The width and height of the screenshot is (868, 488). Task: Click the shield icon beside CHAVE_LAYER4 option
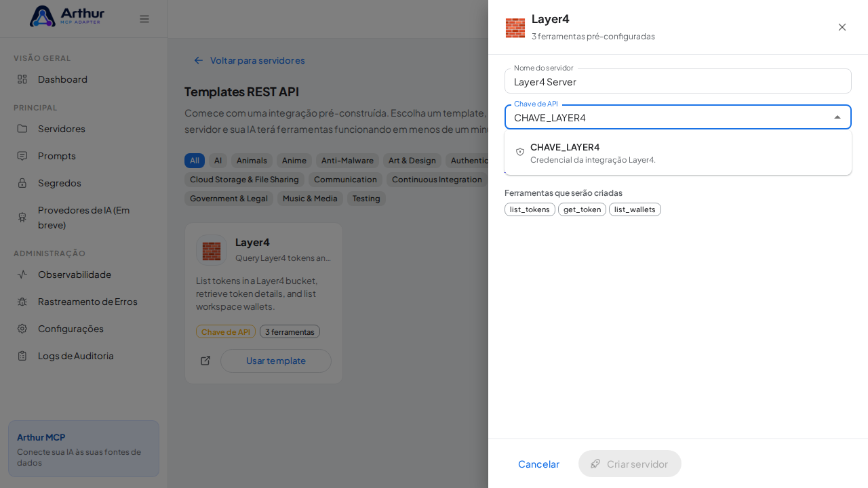(520, 152)
